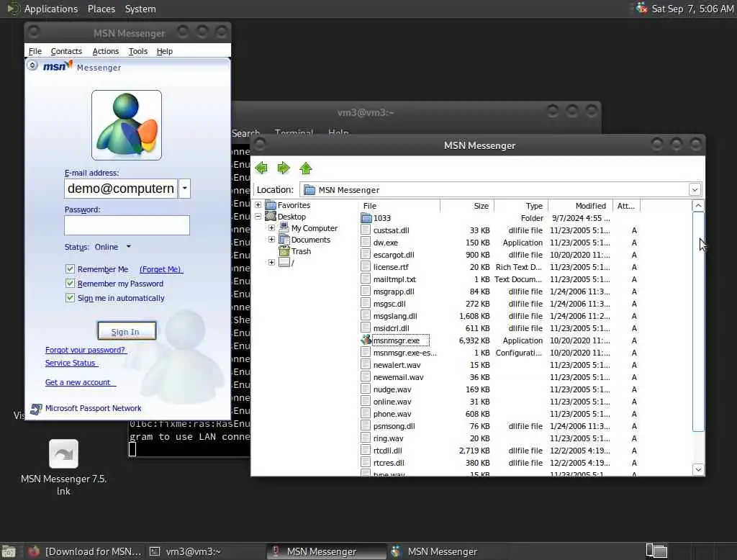Toggle Sign me in automatically checkbox
Image resolution: width=737 pixels, height=560 pixels.
click(x=70, y=297)
